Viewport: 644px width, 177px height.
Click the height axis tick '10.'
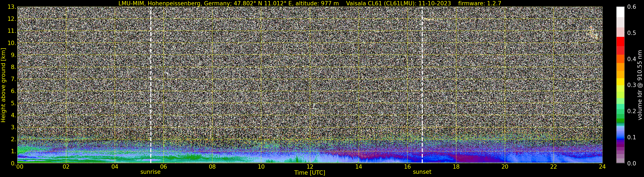[12, 43]
